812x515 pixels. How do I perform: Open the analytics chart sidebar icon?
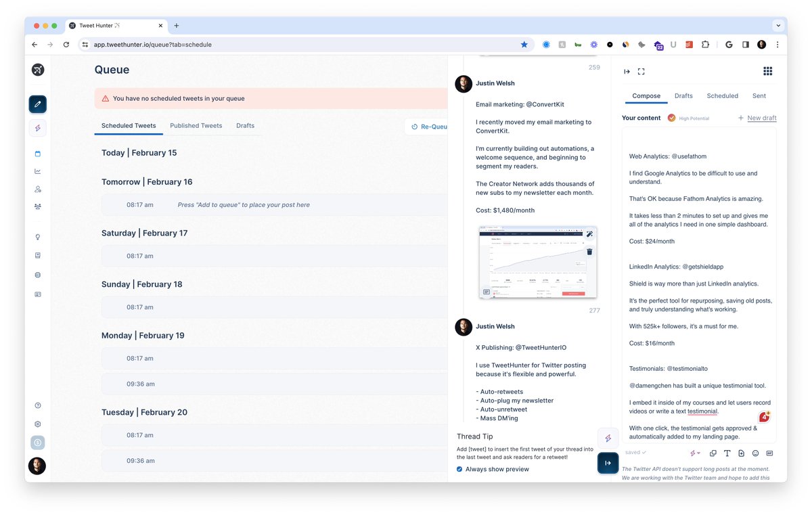coord(38,171)
